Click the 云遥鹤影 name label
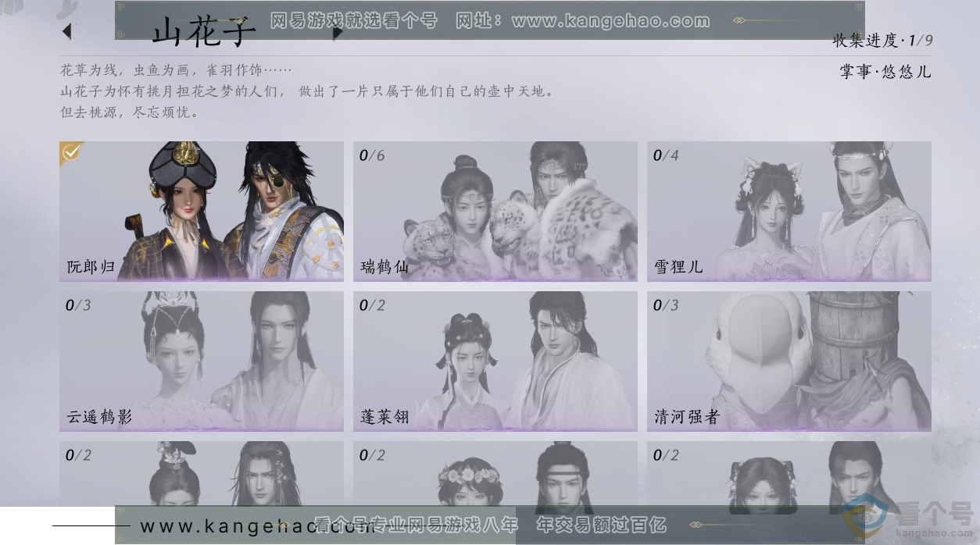This screenshot has height=545, width=980. 99,417
